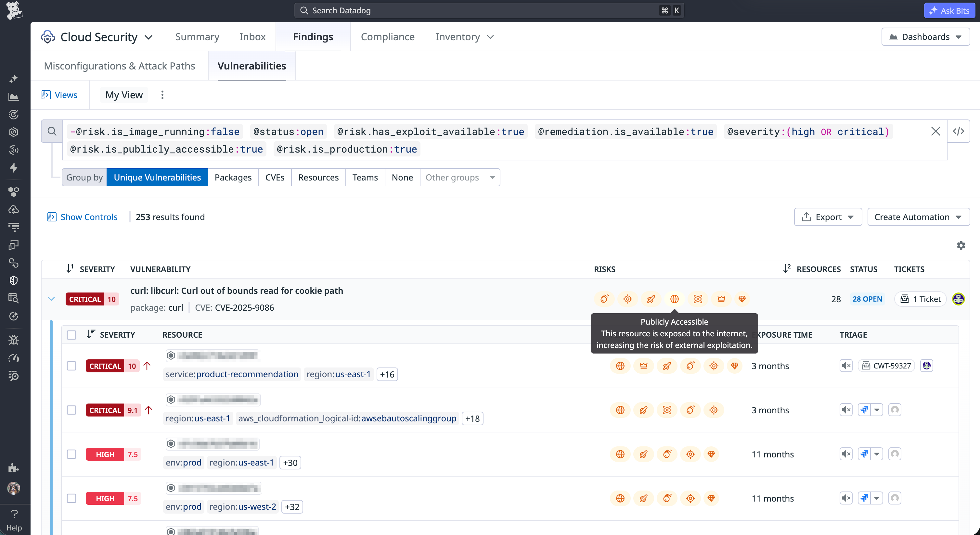
Task: Open the Integrations puzzle icon in sidebar
Action: 14,468
